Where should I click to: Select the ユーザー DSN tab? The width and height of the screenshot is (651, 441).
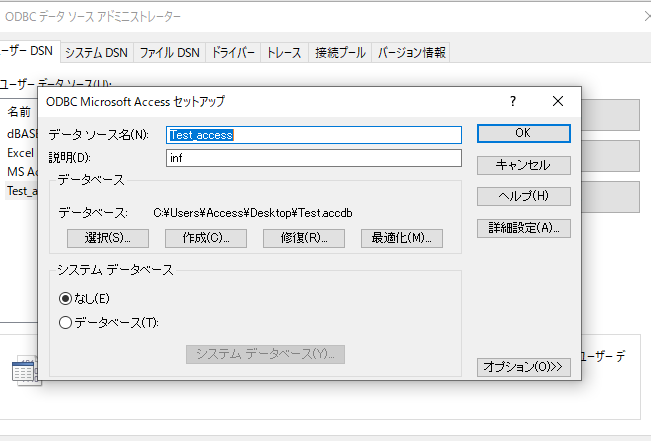28,51
